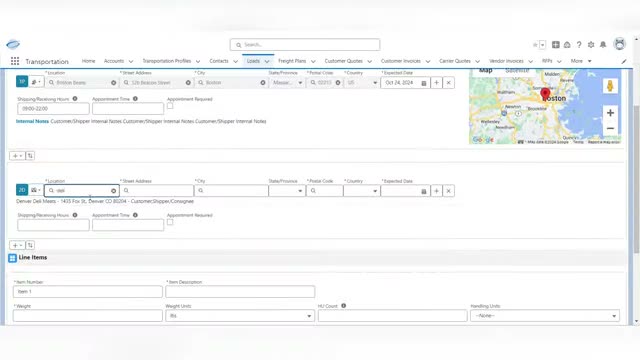This screenshot has width=640, height=360.
Task: Zoom out on the Boston map
Action: [x=610, y=128]
